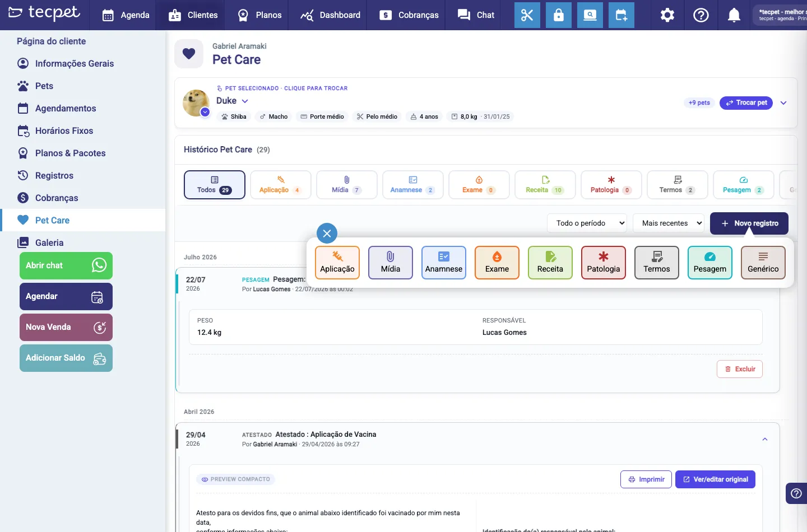Image resolution: width=807 pixels, height=532 pixels.
Task: Filter history by Exame tab
Action: pyautogui.click(x=479, y=185)
